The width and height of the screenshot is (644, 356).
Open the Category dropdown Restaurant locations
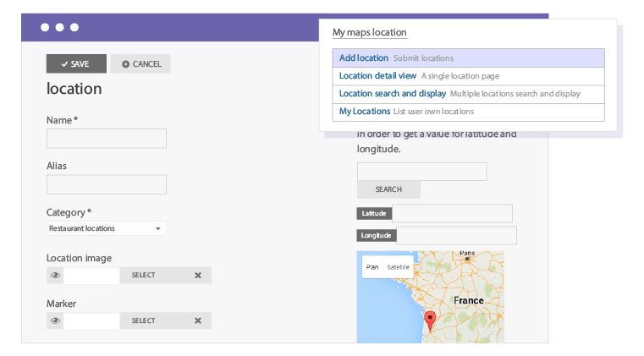click(106, 228)
